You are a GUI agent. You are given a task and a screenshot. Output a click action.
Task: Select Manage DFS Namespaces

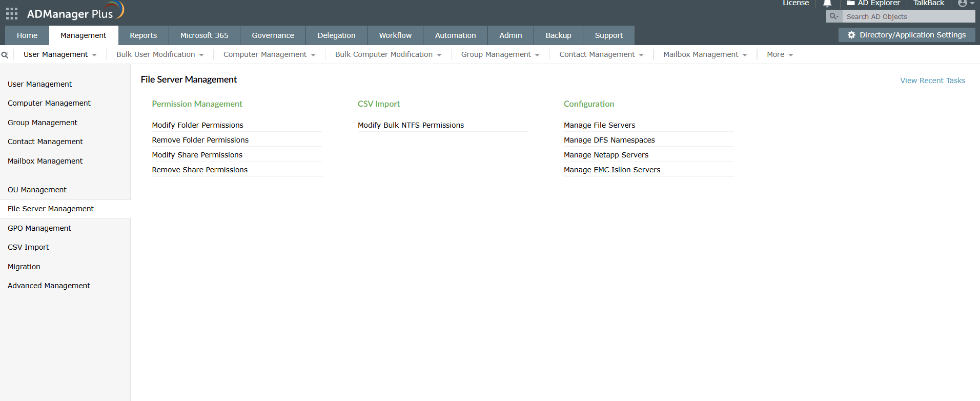[609, 140]
